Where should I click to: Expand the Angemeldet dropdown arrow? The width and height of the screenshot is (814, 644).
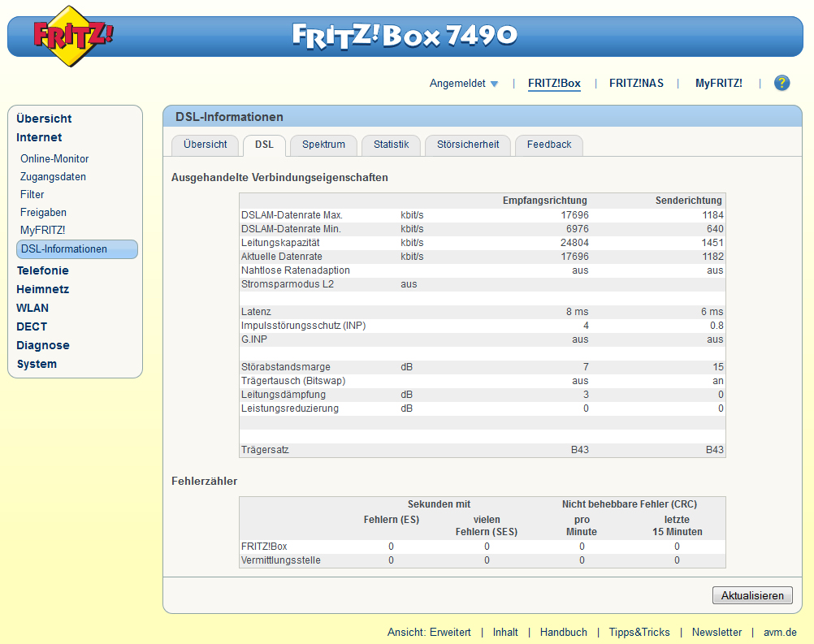[x=494, y=84]
